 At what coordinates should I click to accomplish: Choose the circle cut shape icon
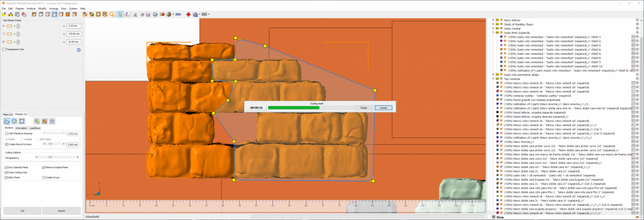(14, 121)
